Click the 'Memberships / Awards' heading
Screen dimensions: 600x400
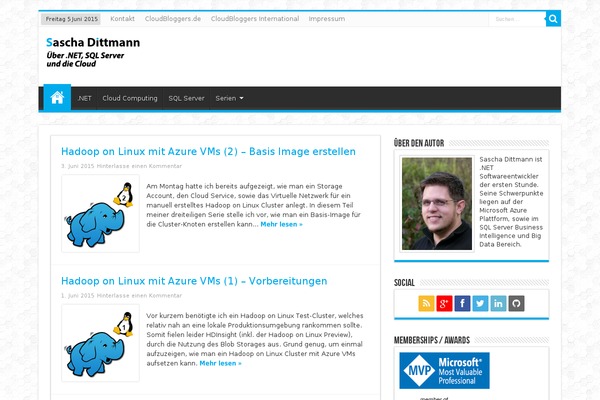click(432, 340)
